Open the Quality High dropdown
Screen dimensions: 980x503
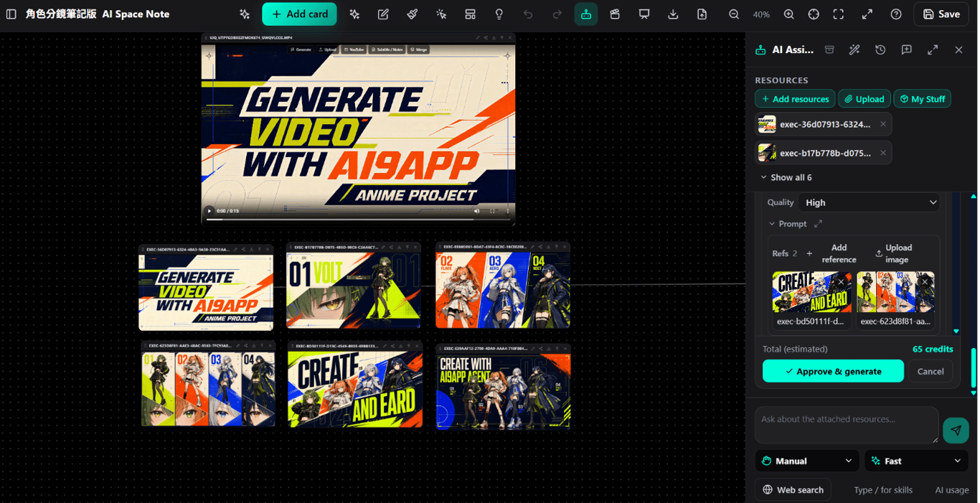tap(869, 202)
